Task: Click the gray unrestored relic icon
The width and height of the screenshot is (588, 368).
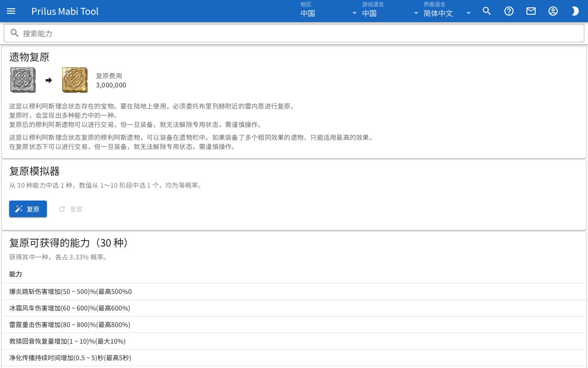Action: pyautogui.click(x=23, y=80)
